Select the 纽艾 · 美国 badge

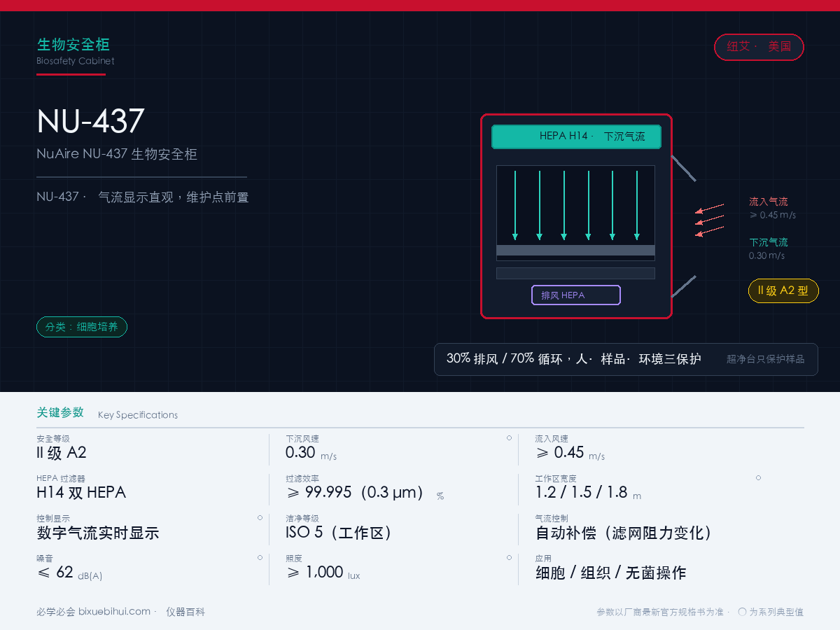pyautogui.click(x=759, y=47)
